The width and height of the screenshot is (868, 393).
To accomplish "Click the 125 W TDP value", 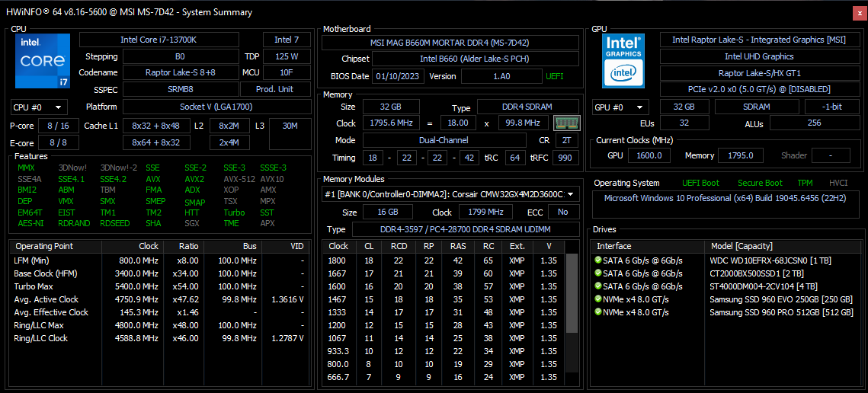I will tap(287, 56).
